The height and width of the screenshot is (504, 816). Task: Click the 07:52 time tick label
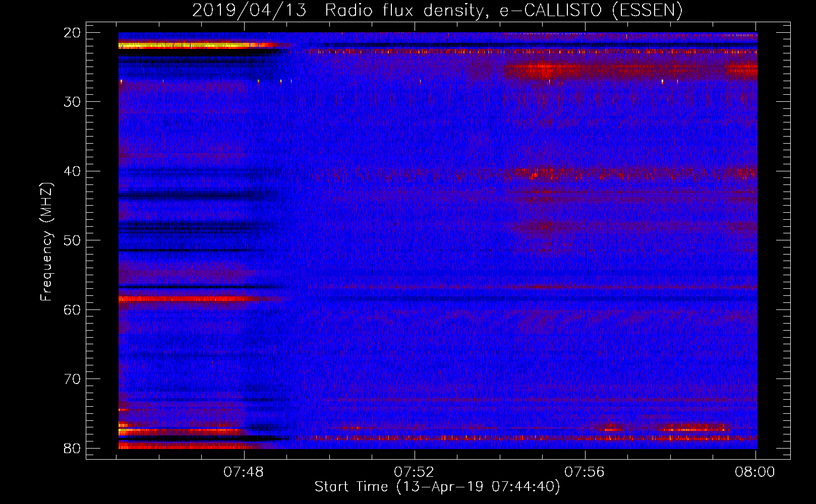click(x=415, y=472)
